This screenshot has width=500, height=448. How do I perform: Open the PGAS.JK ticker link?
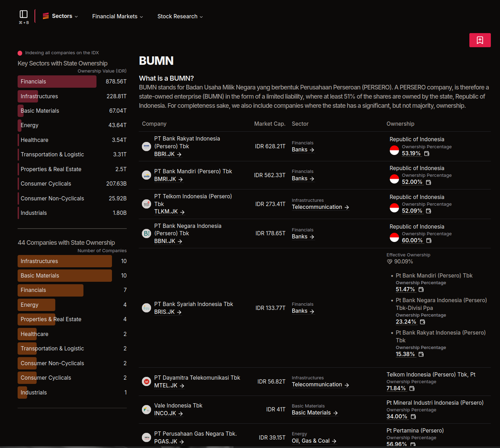[169, 442]
